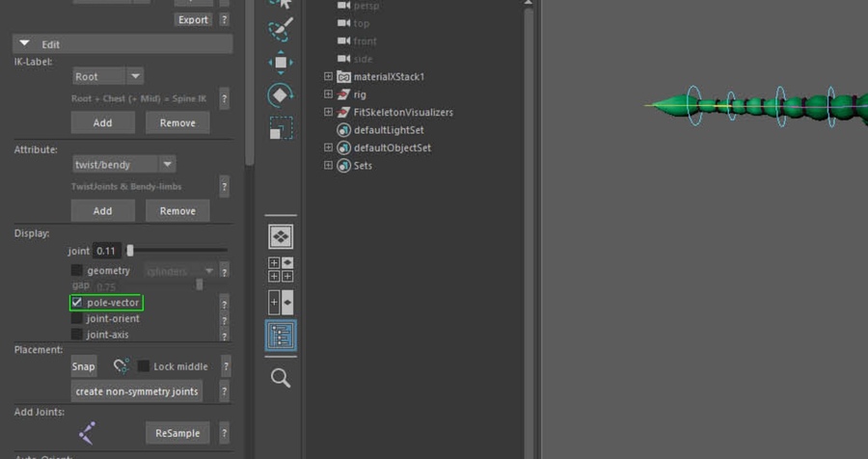
Task: Click the gap value field
Action: point(106,286)
